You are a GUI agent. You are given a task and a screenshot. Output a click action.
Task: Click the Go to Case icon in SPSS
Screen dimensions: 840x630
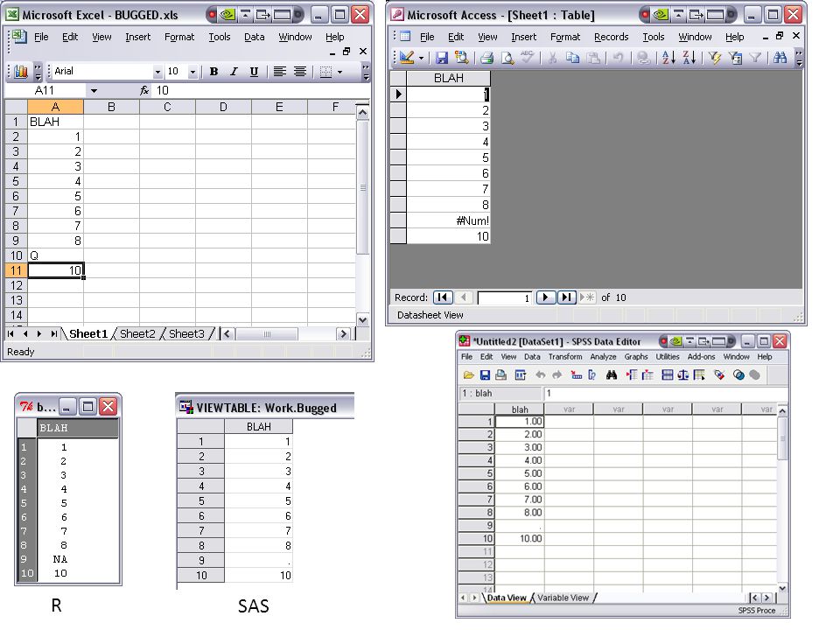[x=577, y=375]
